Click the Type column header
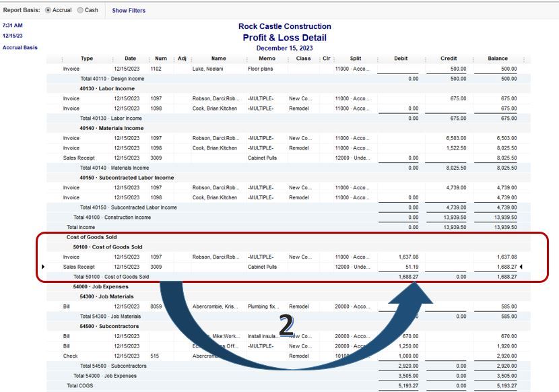The width and height of the screenshot is (559, 392). [x=87, y=59]
